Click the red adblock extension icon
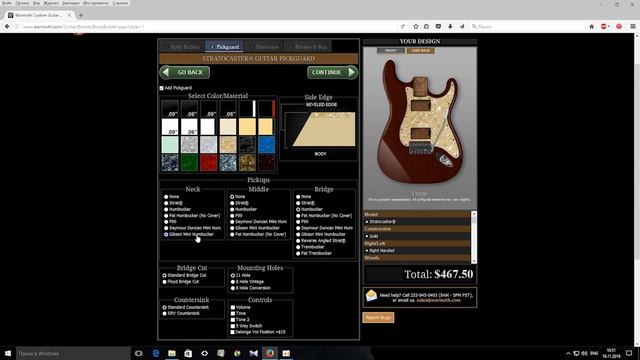The width and height of the screenshot is (640, 360). click(604, 26)
